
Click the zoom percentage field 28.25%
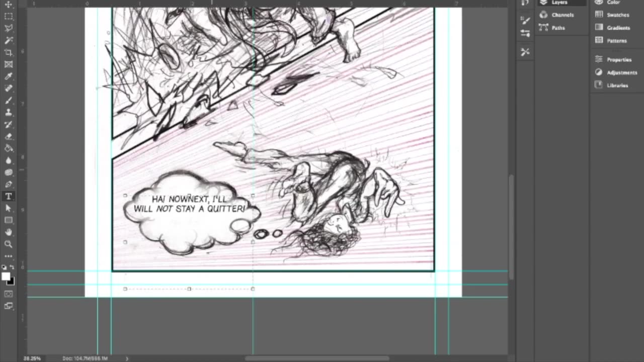[32, 358]
